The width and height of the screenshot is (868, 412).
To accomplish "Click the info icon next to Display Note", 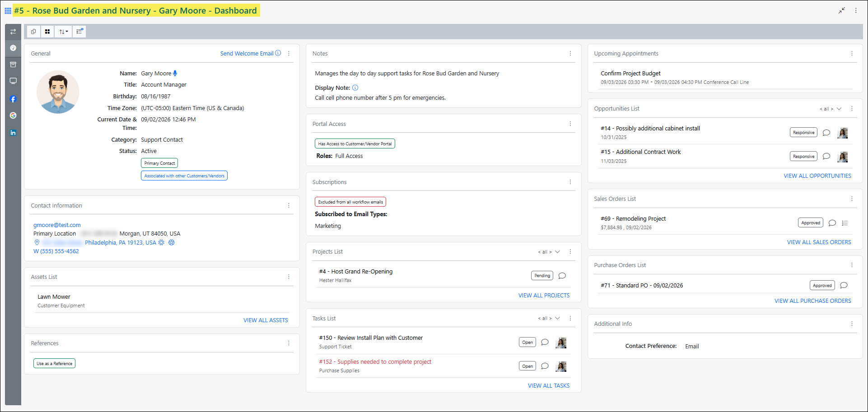I will tap(355, 88).
